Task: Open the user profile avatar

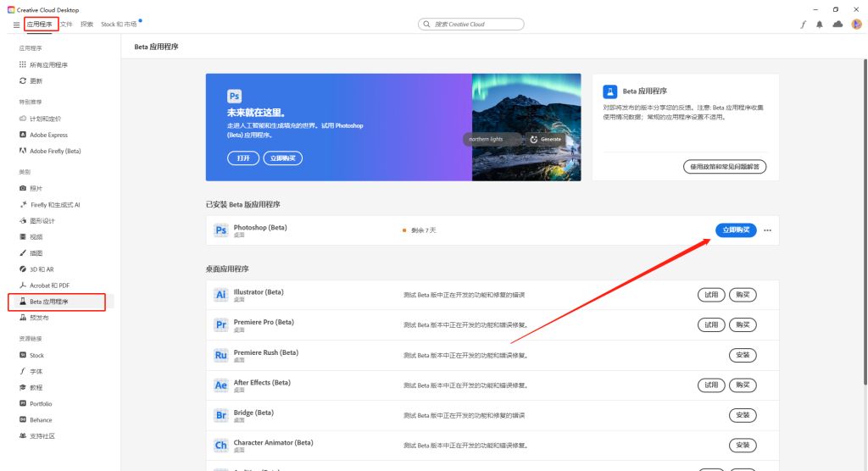Action: tap(856, 25)
